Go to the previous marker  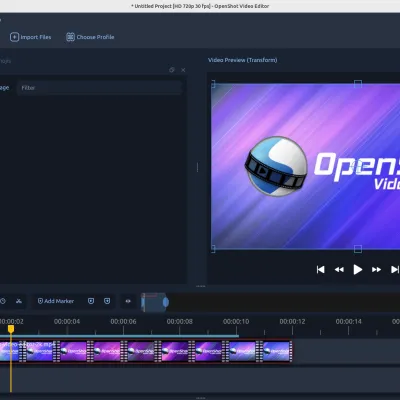91,301
